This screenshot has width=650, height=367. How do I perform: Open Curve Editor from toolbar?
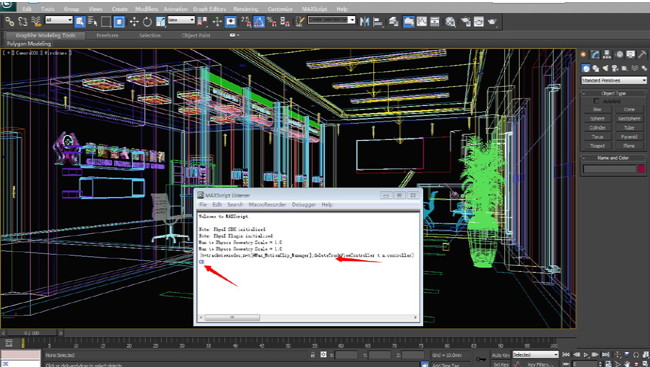[x=422, y=22]
